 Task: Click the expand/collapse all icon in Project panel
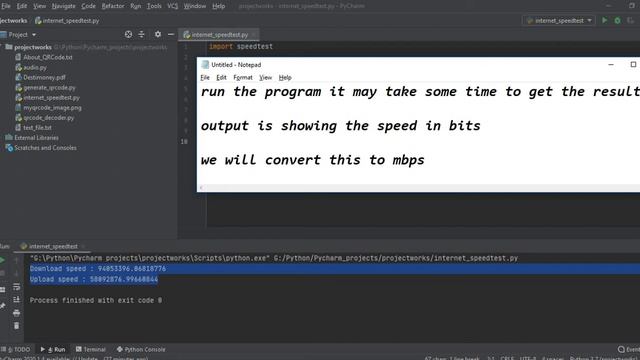coord(142,35)
